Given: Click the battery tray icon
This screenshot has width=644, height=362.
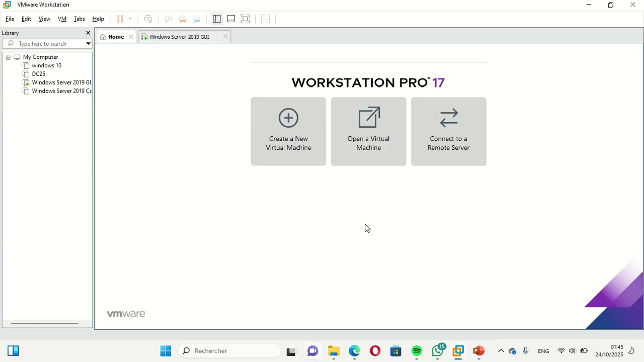Looking at the screenshot, I should click(x=584, y=351).
